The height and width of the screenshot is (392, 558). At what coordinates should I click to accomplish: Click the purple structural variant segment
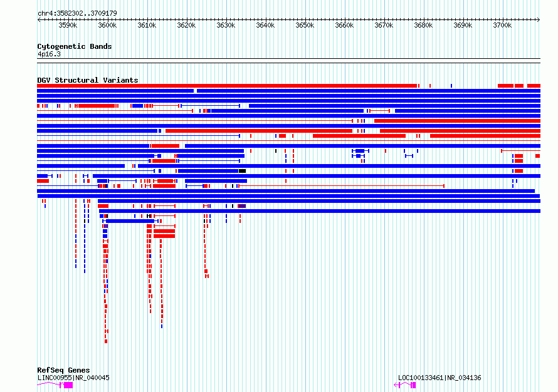pos(242,206)
